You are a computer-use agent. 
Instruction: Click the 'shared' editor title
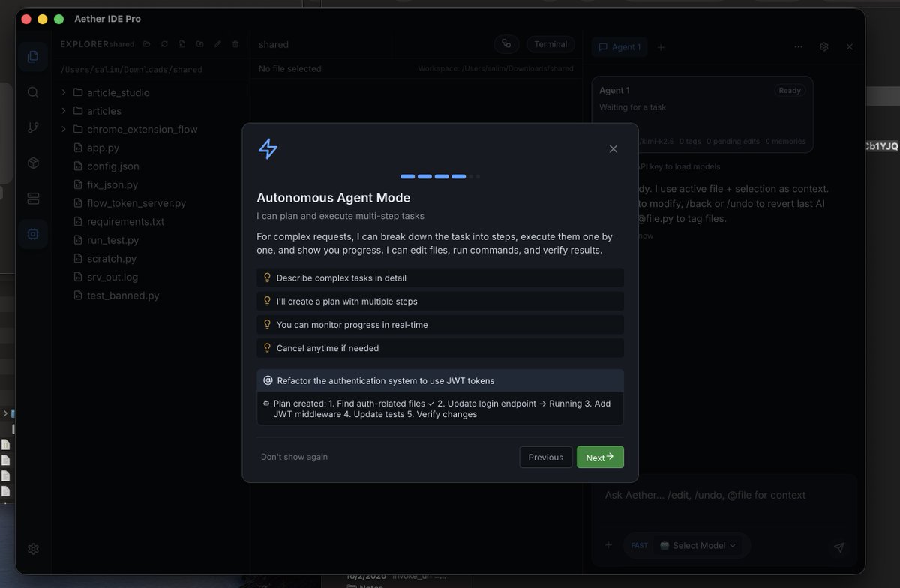(x=274, y=45)
